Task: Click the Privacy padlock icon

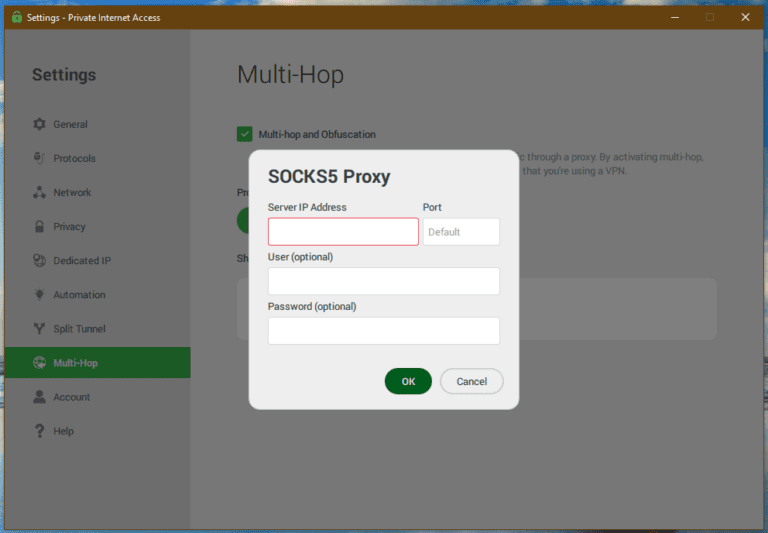Action: pos(39,226)
